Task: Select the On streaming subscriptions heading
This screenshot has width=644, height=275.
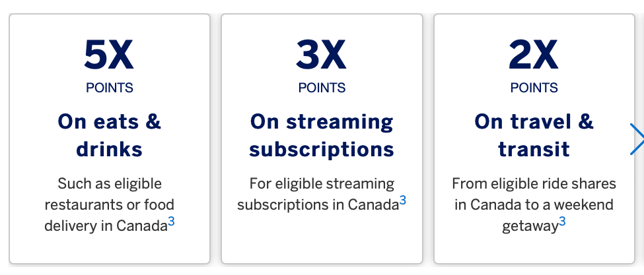Action: click(322, 135)
